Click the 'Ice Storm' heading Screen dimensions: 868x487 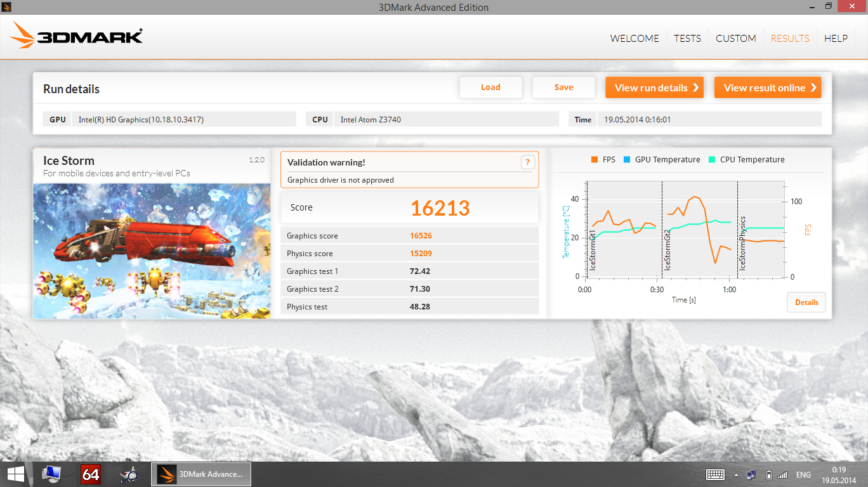[x=69, y=160]
